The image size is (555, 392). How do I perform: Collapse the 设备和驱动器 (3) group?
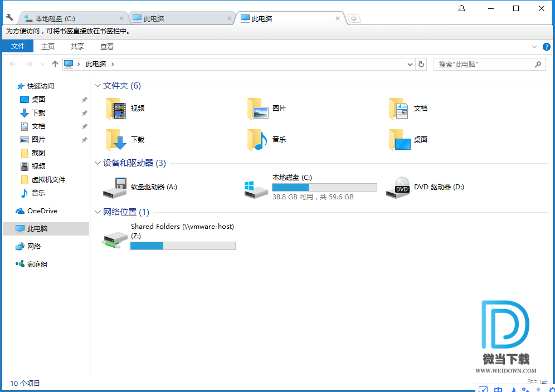pyautogui.click(x=98, y=163)
